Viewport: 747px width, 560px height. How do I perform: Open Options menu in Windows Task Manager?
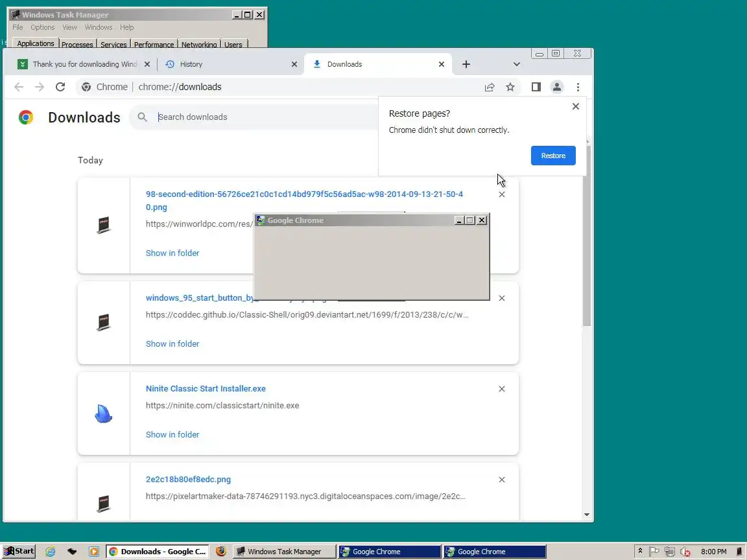(42, 28)
